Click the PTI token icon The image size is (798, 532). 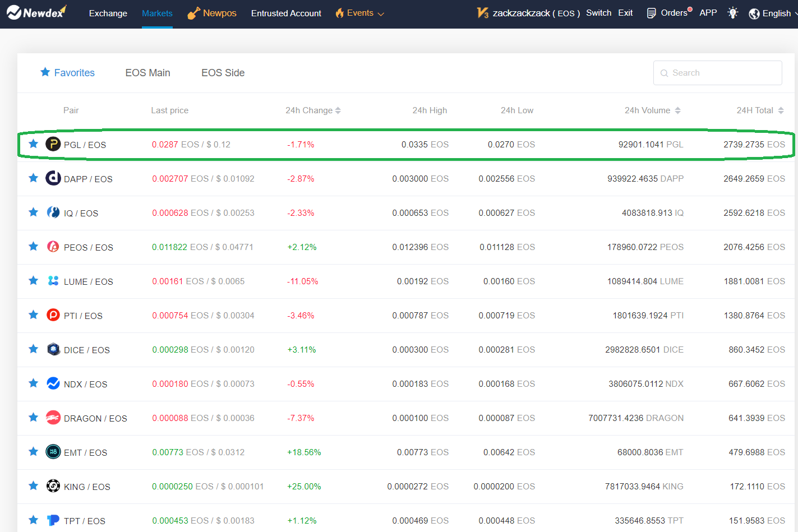pos(53,315)
